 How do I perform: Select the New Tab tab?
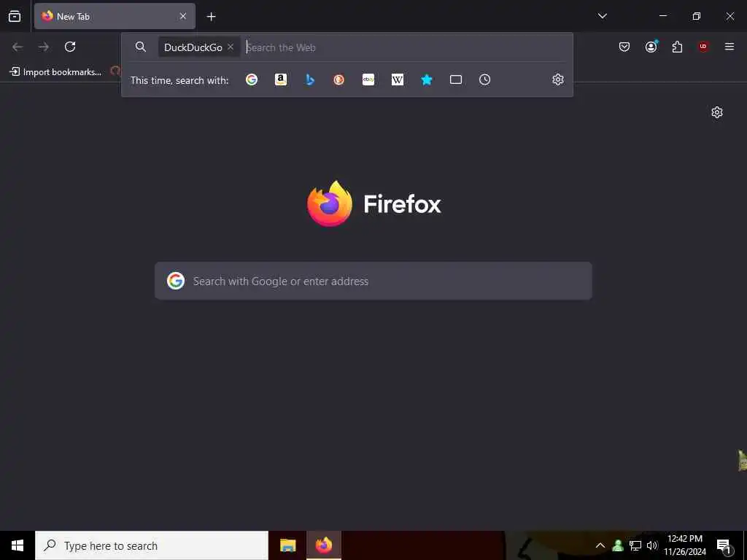coord(115,16)
